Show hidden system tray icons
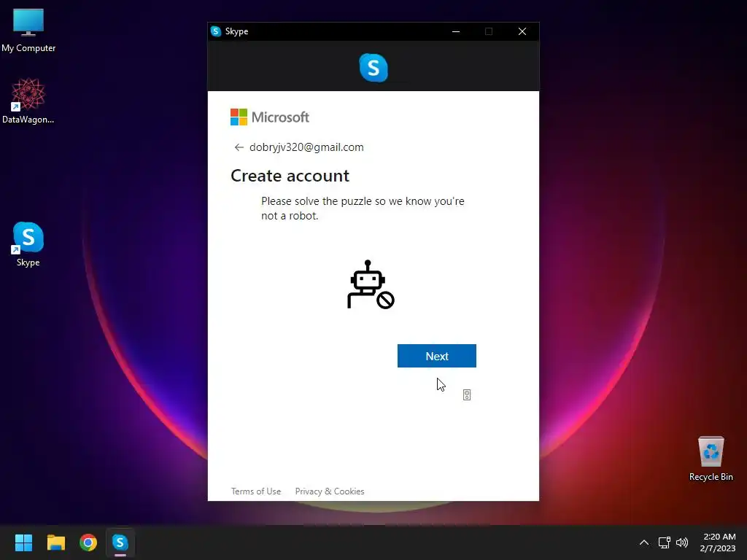The image size is (747, 560). pyautogui.click(x=643, y=542)
